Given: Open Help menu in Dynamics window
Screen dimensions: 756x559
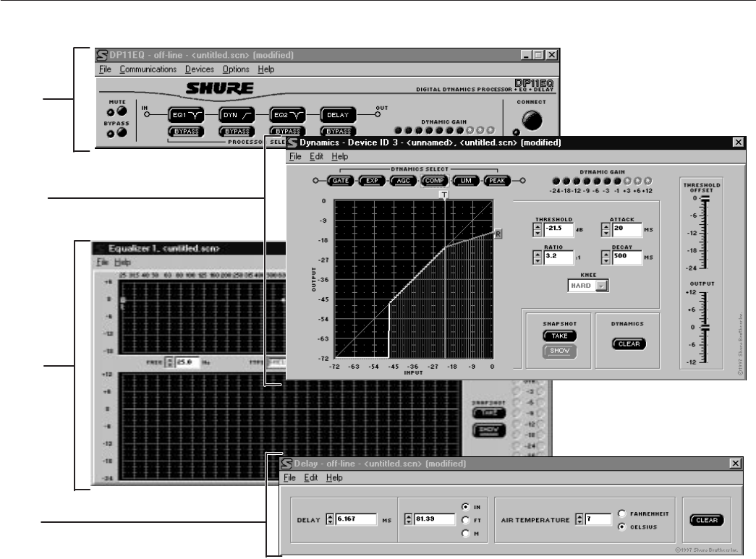Looking at the screenshot, I should pos(339,157).
